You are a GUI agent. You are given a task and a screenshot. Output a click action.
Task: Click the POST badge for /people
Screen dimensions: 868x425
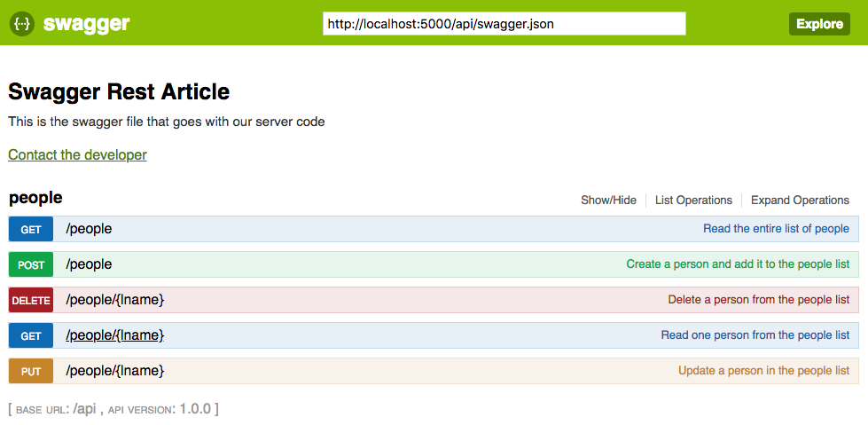(31, 265)
